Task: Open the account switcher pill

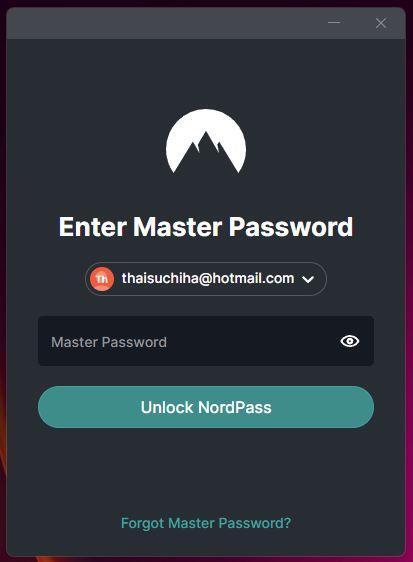Action: click(206, 279)
